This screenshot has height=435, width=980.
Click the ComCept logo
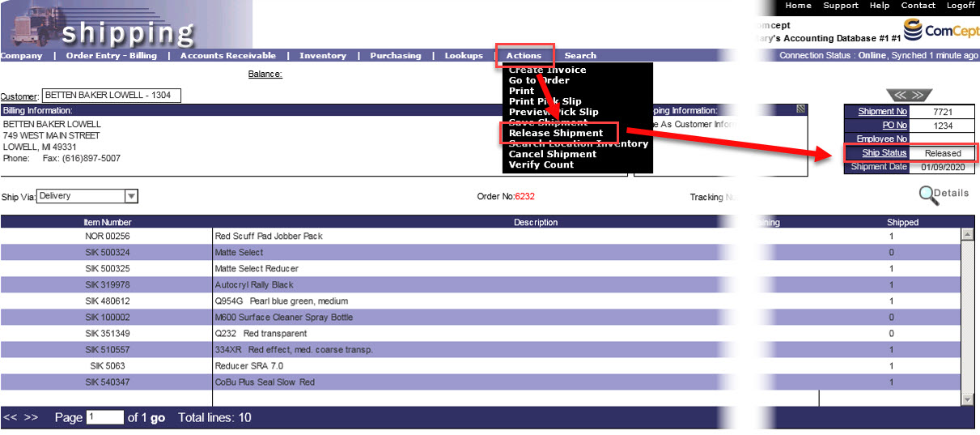point(938,30)
